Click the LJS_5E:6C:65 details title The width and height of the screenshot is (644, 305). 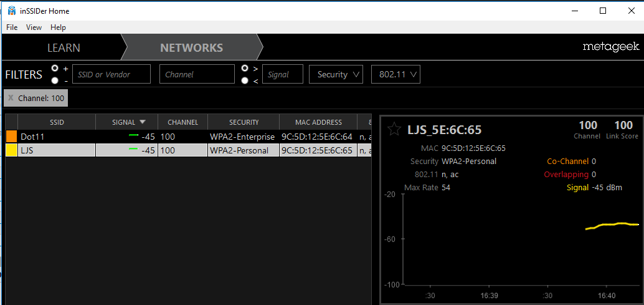(x=444, y=130)
